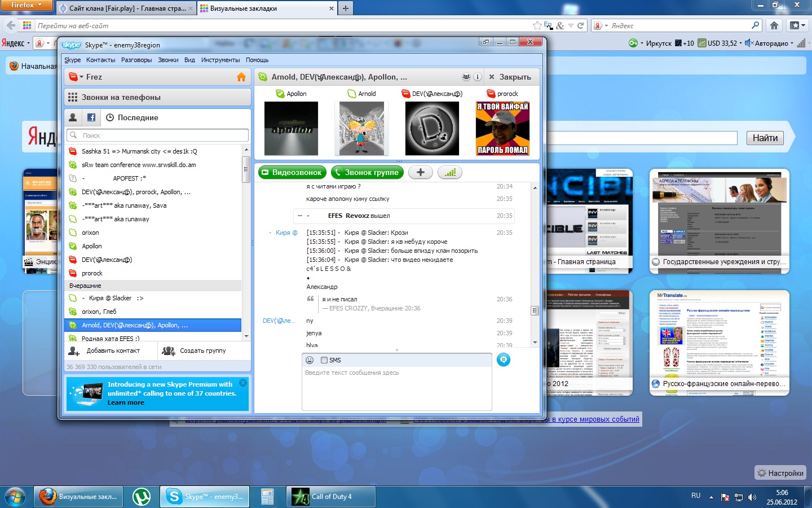Open the Инструменты menu
Viewport: 812px width, 508px height.
pyautogui.click(x=220, y=60)
